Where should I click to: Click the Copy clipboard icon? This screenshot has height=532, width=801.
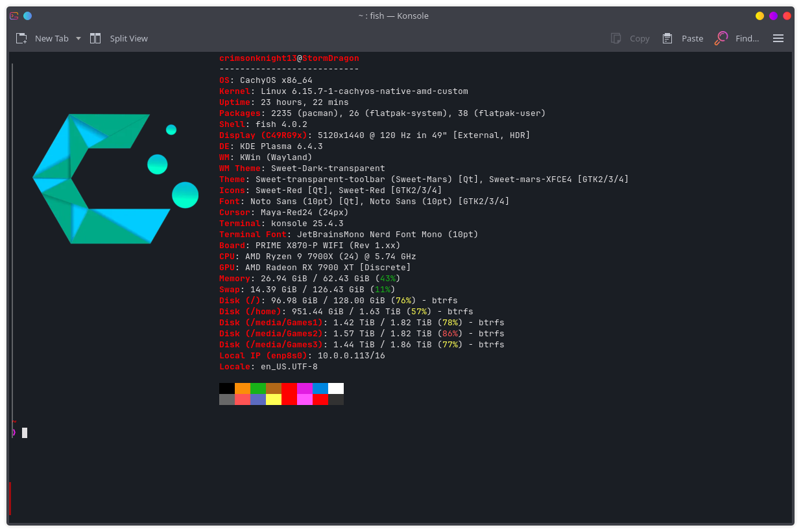point(616,38)
